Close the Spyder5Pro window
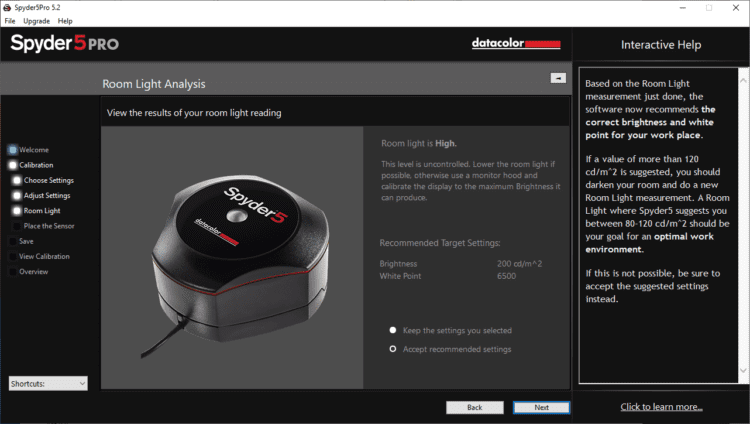 736,8
